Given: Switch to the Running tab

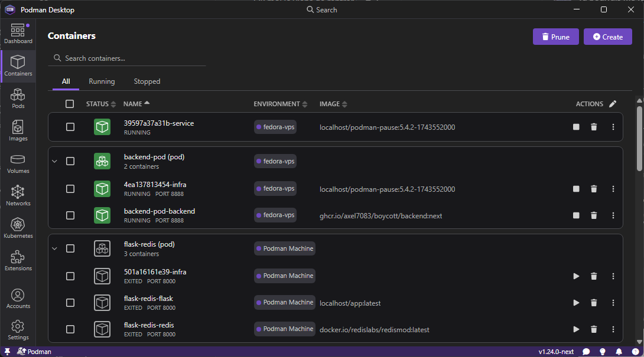Looking at the screenshot, I should point(102,81).
